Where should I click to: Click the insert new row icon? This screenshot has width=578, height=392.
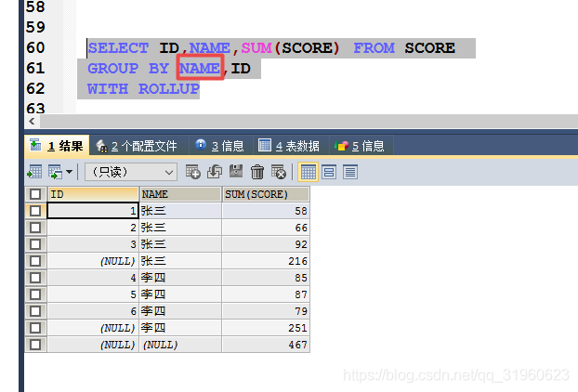(x=193, y=172)
